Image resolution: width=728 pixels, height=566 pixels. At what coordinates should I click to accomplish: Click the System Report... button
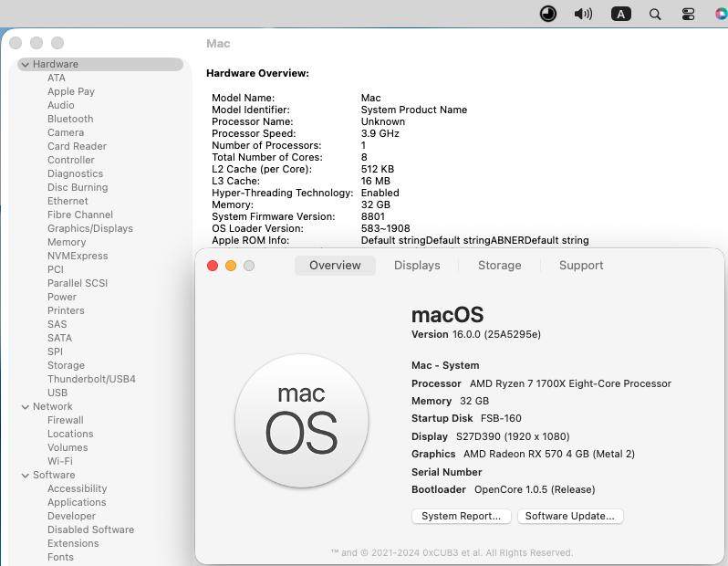tap(461, 517)
